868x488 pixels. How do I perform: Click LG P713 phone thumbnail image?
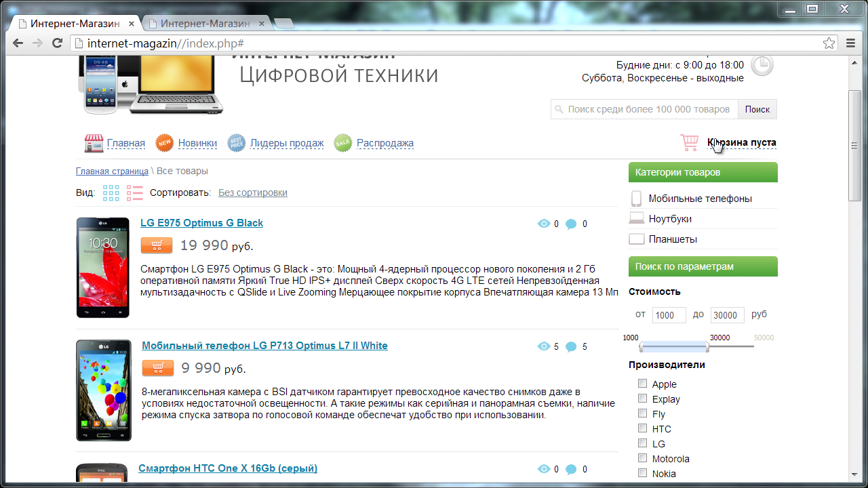[104, 390]
